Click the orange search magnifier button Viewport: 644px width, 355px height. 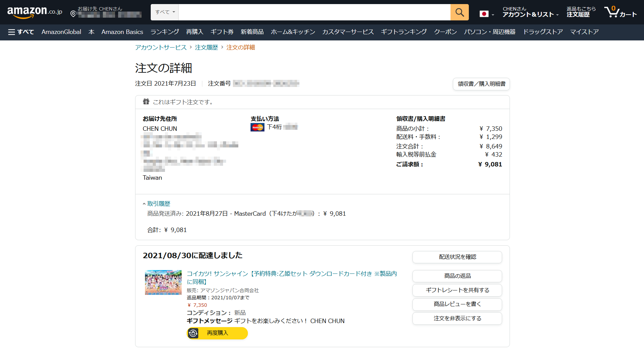coord(459,12)
